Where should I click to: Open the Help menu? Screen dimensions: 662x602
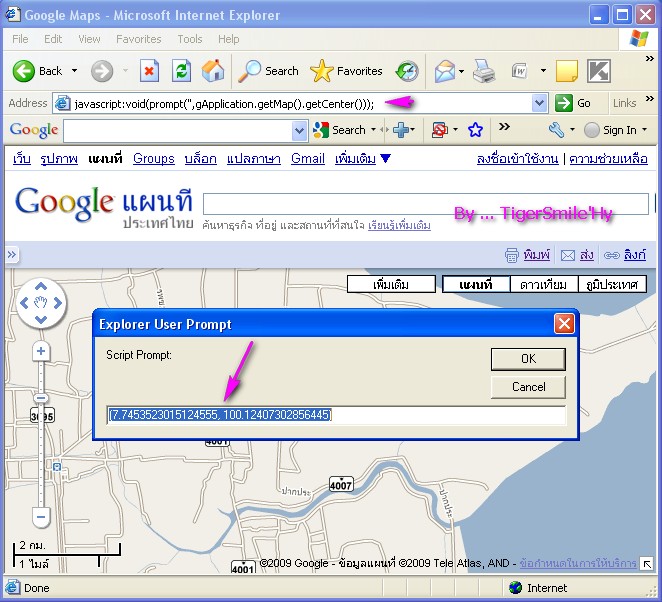(x=229, y=39)
